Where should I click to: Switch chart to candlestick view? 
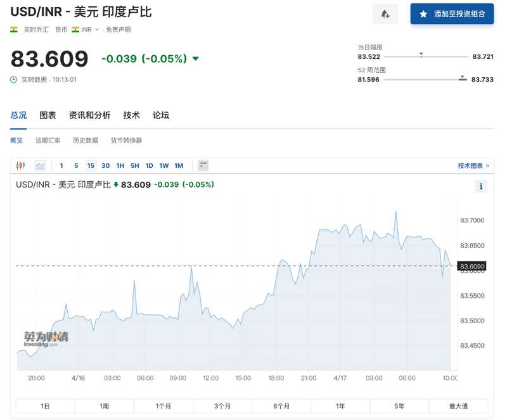pos(22,165)
